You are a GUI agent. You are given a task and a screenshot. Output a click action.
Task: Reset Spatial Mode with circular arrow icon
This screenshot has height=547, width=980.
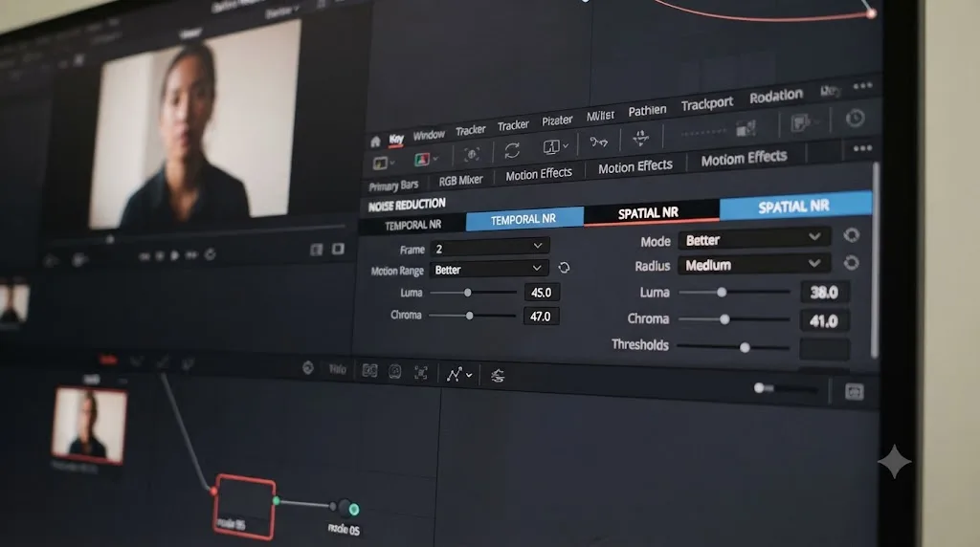(851, 235)
